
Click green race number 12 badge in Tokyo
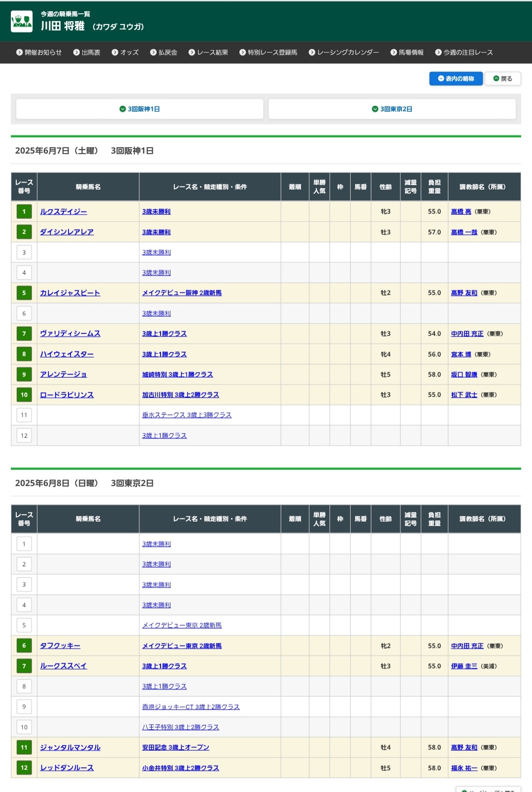[x=24, y=768]
